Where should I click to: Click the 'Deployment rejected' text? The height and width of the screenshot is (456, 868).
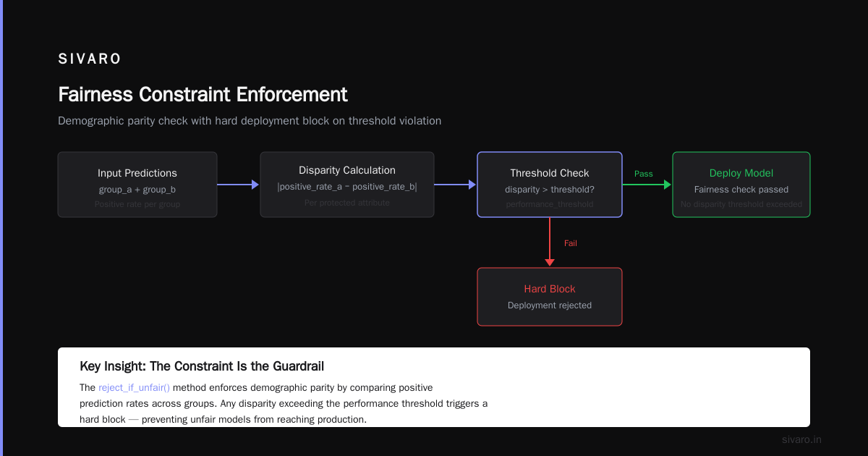coord(550,305)
